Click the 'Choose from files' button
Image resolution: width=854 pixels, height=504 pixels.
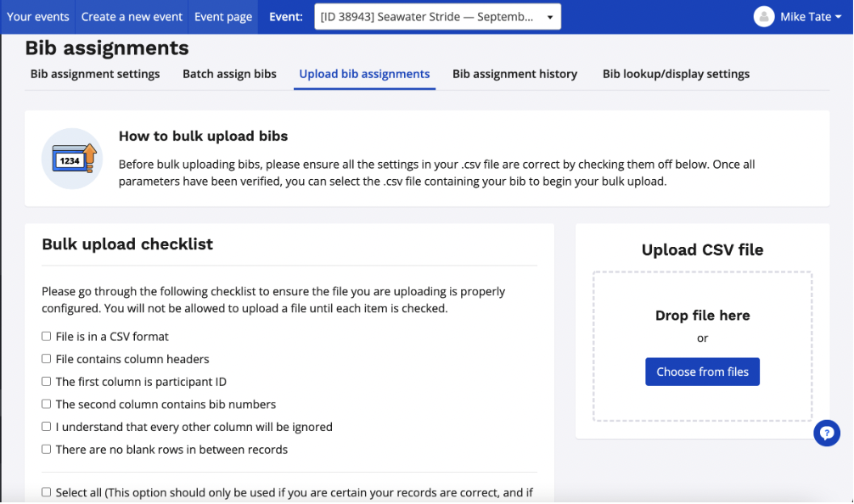(702, 372)
